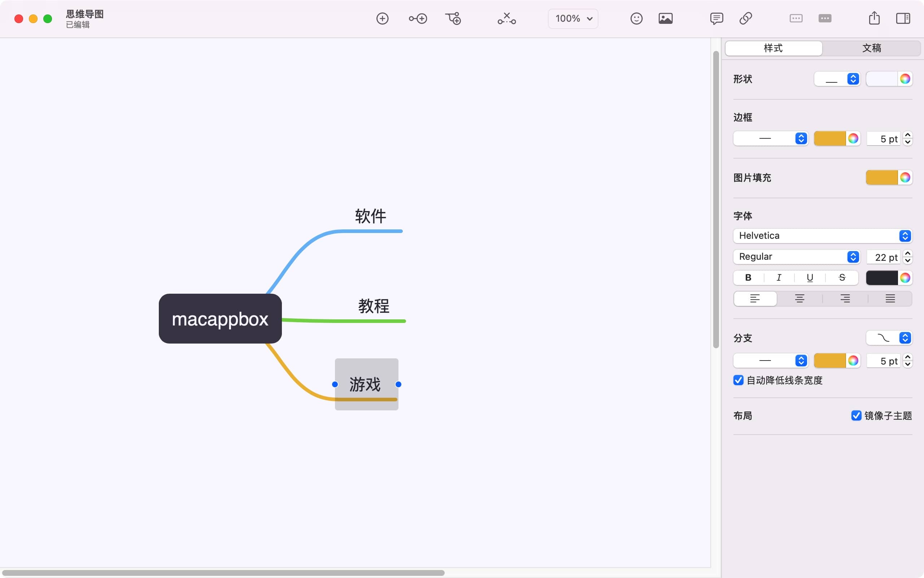924x578 pixels.
Task: Click the shape fill color swatch
Action: click(882, 79)
